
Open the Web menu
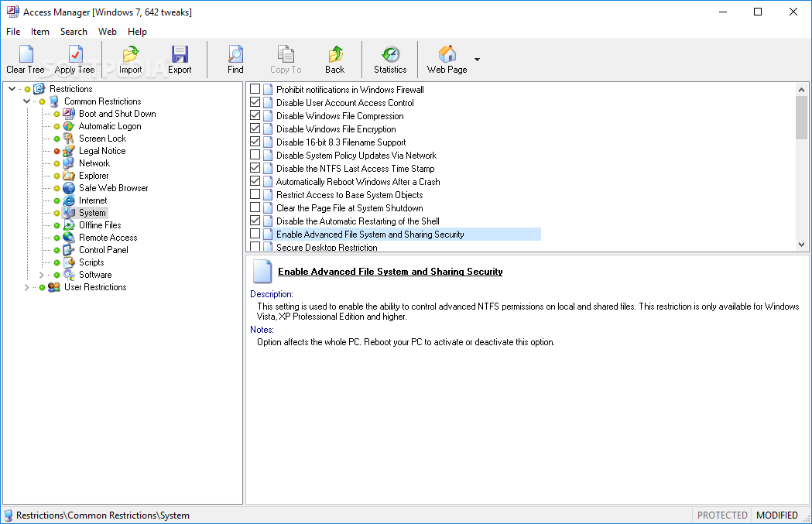pyautogui.click(x=107, y=32)
